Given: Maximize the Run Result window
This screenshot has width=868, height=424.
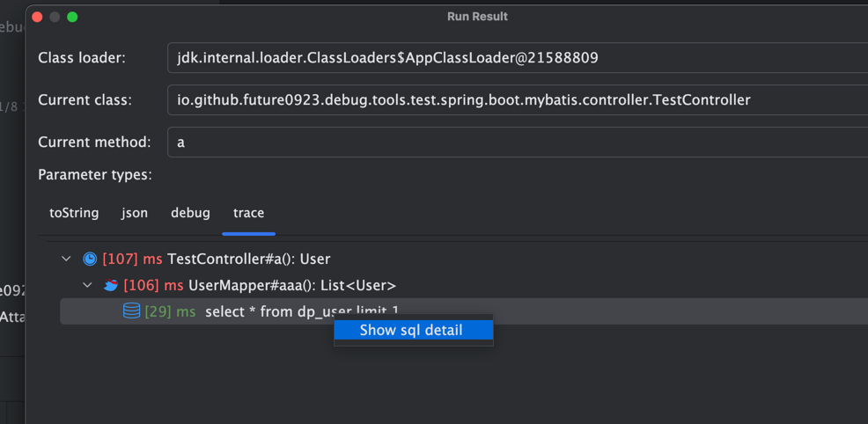Looking at the screenshot, I should (x=72, y=17).
